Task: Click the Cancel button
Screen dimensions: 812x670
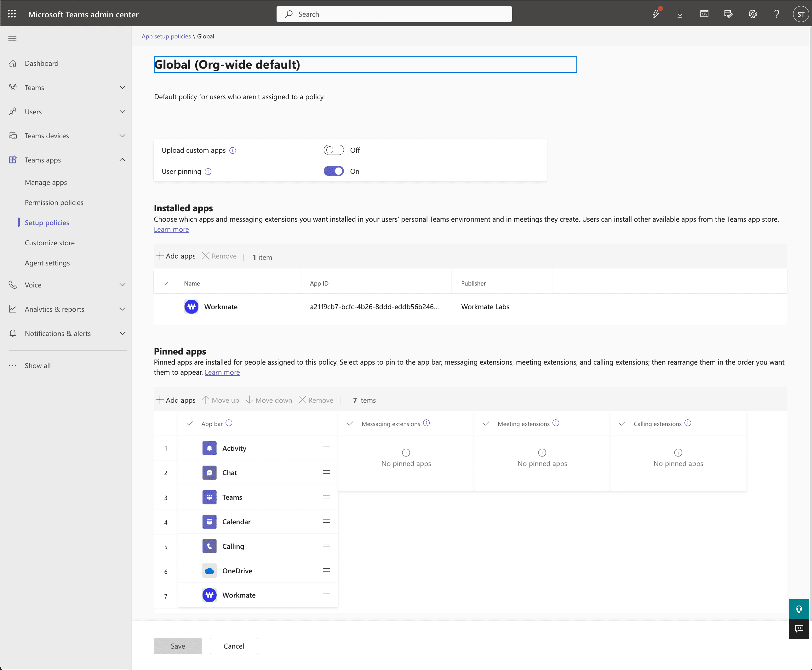Action: [x=234, y=646]
